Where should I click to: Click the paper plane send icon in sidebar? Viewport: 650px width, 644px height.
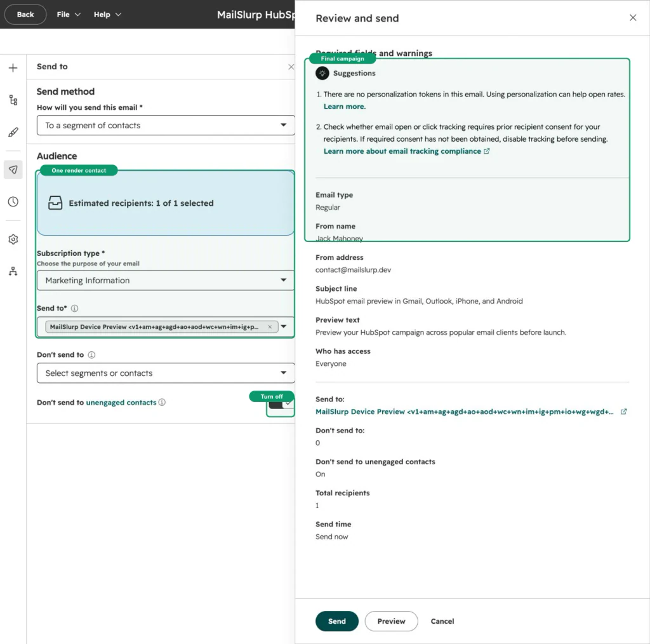pos(13,170)
